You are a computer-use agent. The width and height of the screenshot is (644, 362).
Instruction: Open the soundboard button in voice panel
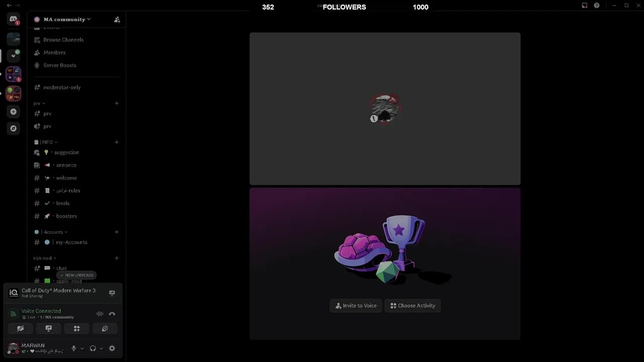click(x=105, y=328)
